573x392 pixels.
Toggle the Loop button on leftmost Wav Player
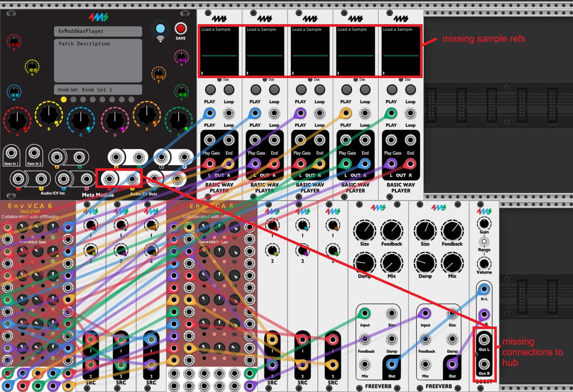[x=229, y=90]
